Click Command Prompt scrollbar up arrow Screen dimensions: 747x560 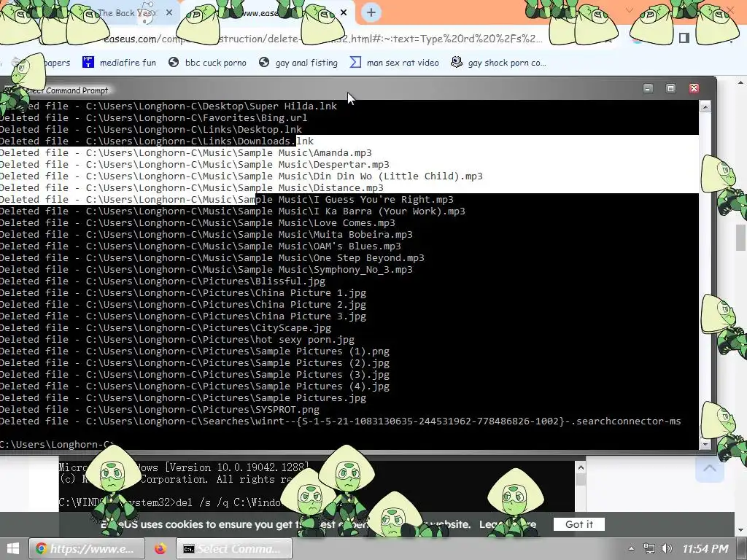705,106
